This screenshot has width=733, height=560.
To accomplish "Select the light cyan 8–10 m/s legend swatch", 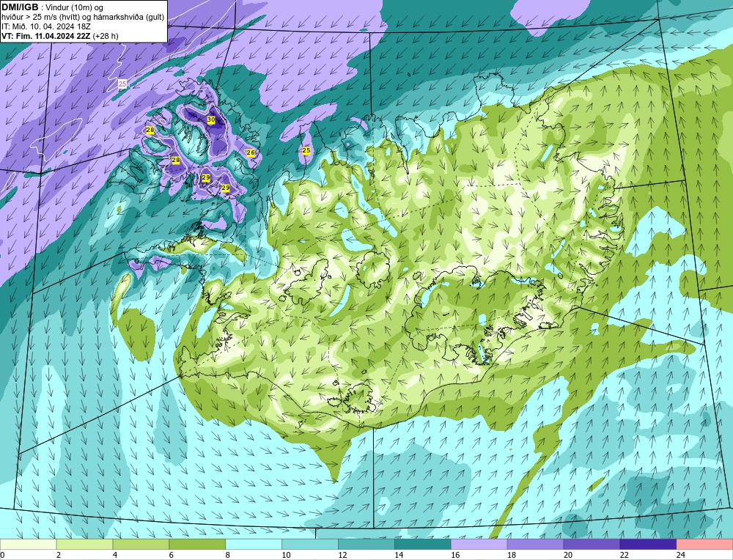I will tap(254, 545).
